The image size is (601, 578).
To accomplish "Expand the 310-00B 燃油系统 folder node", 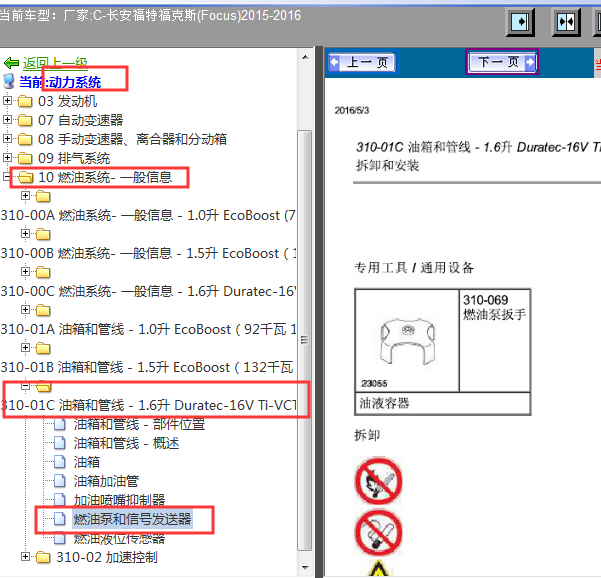I will click(x=25, y=233).
